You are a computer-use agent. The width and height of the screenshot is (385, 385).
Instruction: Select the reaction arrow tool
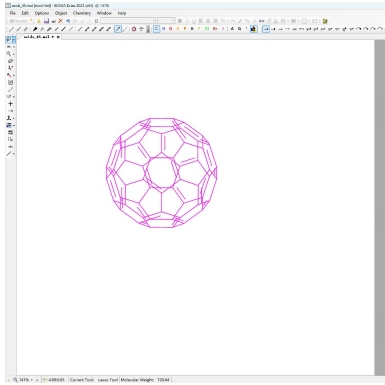tap(10, 111)
